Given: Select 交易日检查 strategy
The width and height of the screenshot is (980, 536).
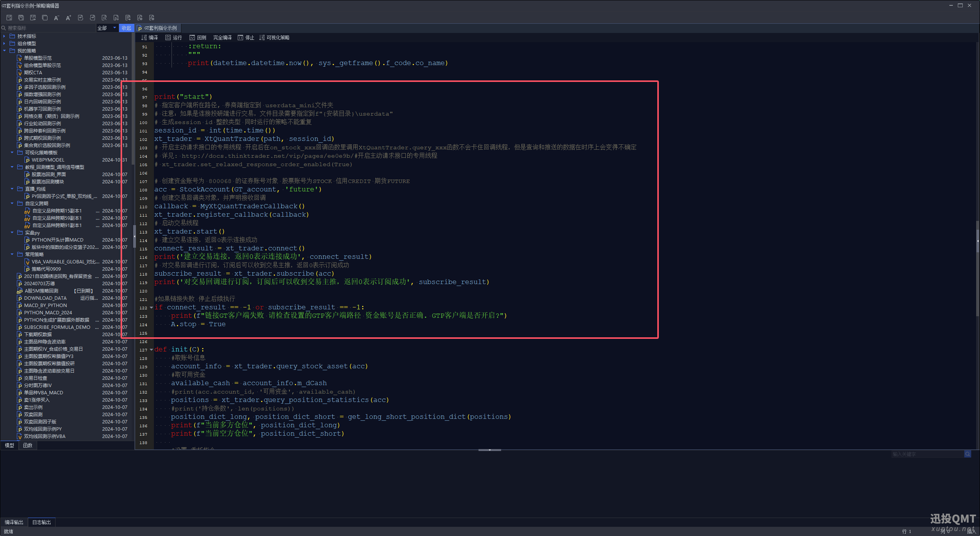Looking at the screenshot, I should [x=35, y=378].
